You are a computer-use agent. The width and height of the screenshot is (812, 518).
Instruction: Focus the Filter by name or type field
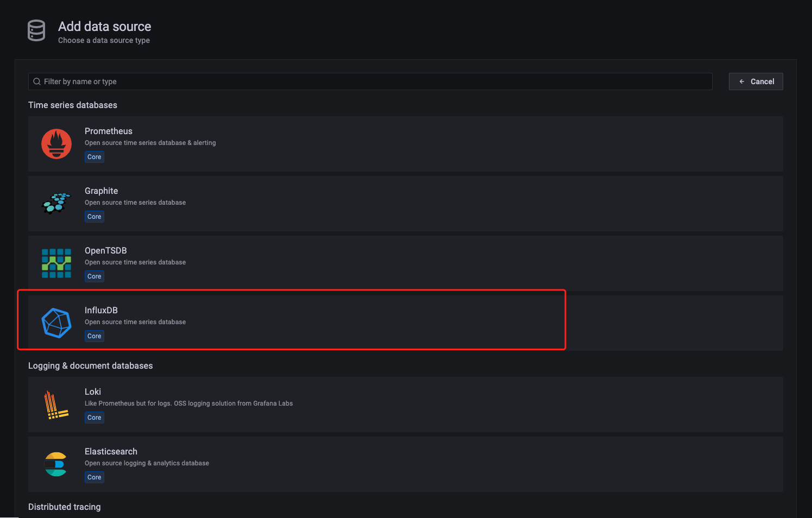(x=370, y=81)
